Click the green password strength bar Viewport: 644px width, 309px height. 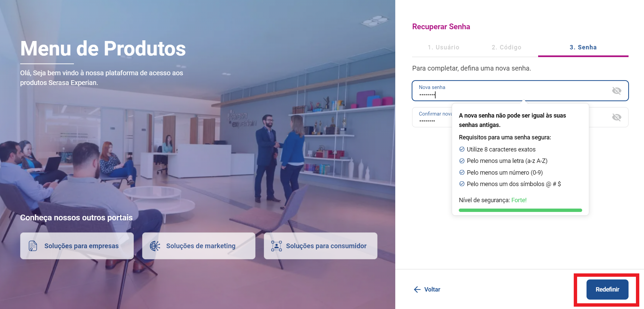point(520,210)
